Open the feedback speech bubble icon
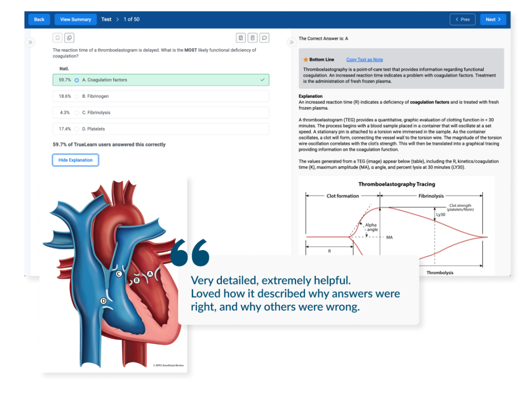The height and width of the screenshot is (393, 532). point(264,37)
